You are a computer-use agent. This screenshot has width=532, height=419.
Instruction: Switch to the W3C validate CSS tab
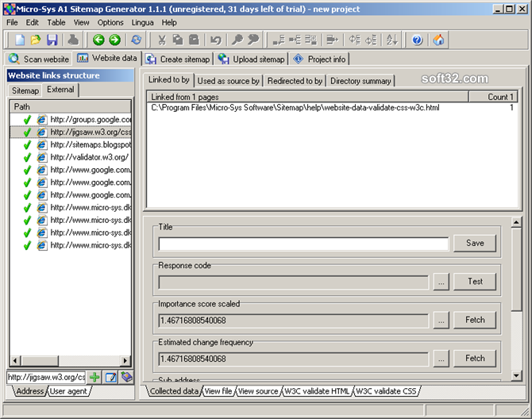(x=386, y=391)
